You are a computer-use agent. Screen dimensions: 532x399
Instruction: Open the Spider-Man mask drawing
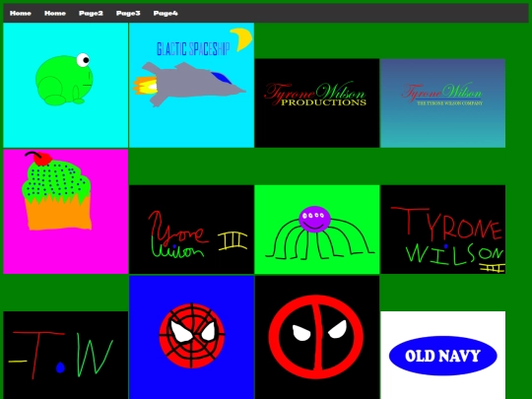pyautogui.click(x=192, y=338)
